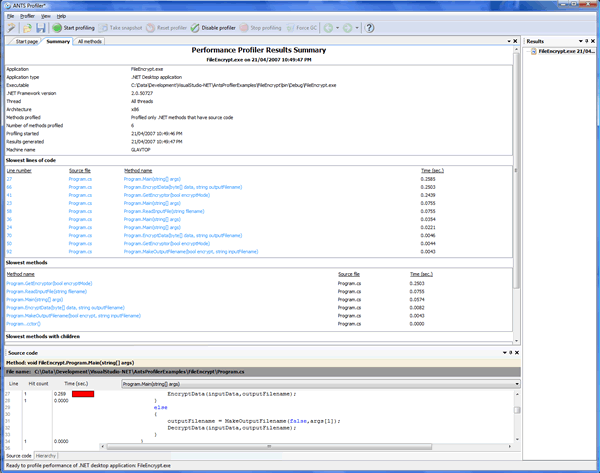This screenshot has height=473, width=600.
Task: Open line 66 link in slowest lines
Action: pyautogui.click(x=9, y=187)
